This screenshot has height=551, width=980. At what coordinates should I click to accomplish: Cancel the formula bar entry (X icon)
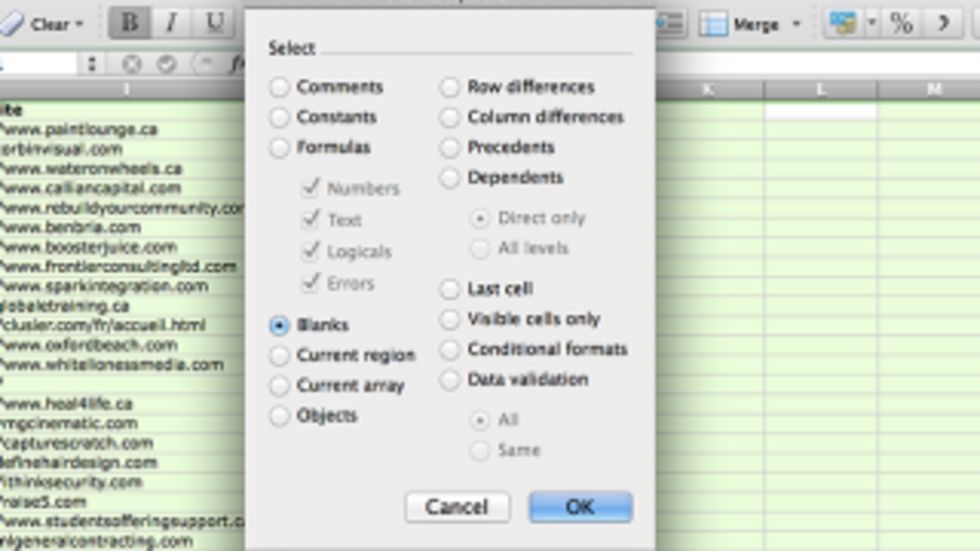tap(131, 64)
